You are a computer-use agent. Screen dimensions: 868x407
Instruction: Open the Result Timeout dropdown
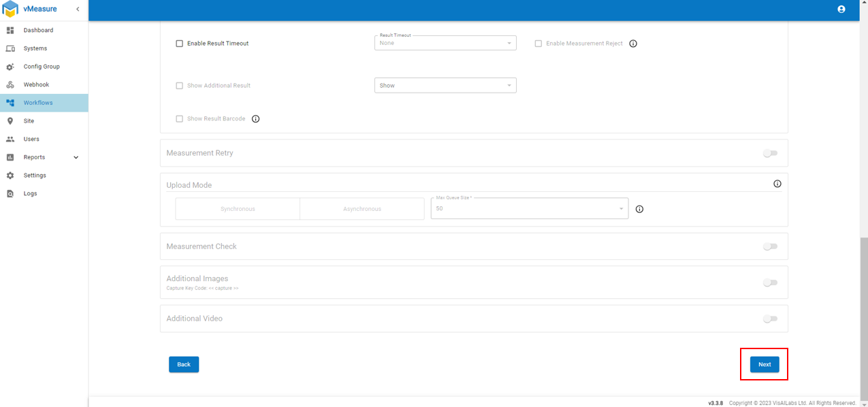click(x=445, y=43)
